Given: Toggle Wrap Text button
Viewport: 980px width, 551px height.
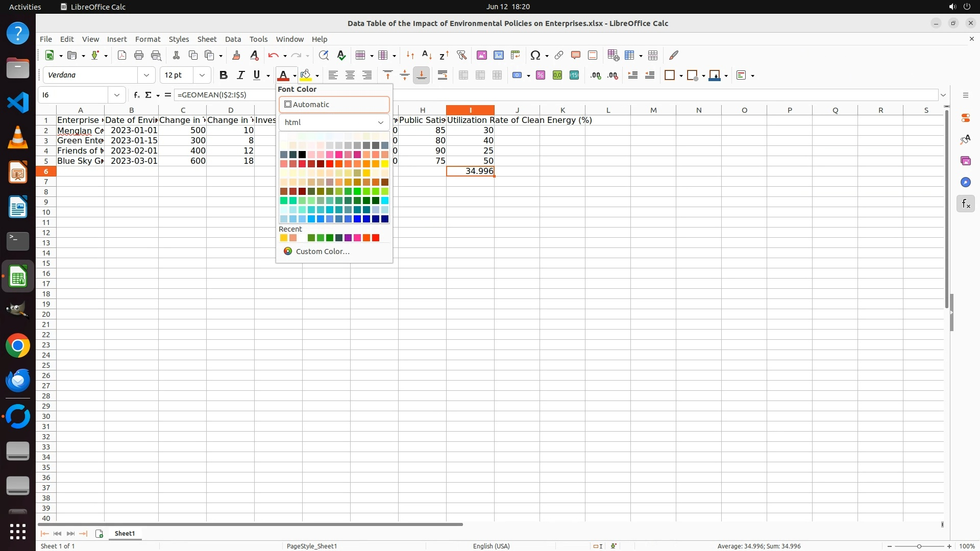Looking at the screenshot, I should coord(443,76).
